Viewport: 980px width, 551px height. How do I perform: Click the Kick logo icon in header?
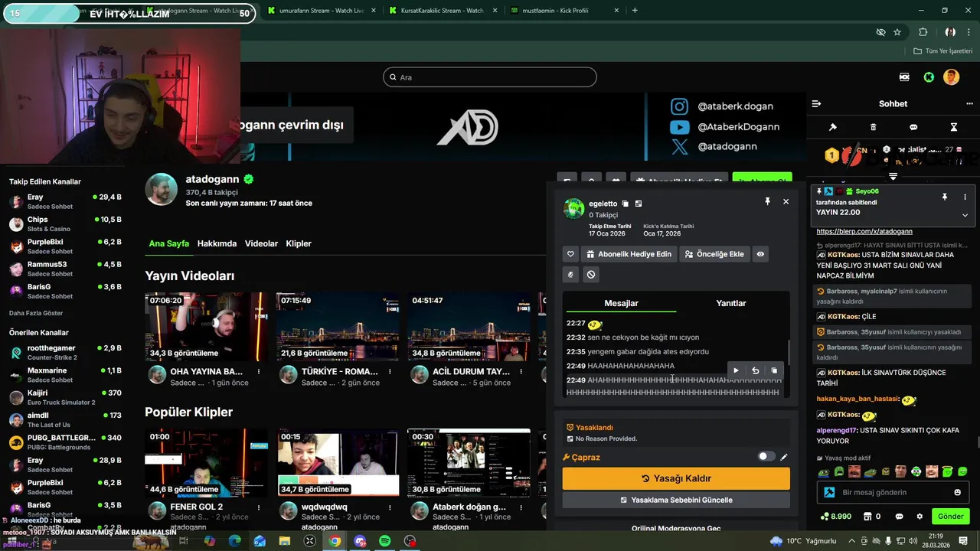click(929, 77)
